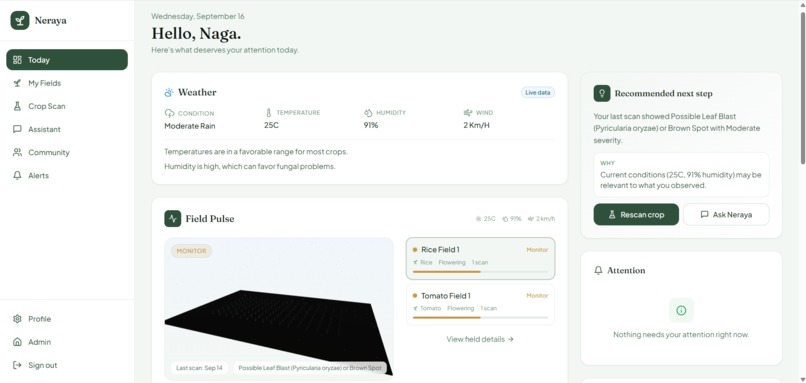
Task: Click the 91% humidity value in Weather
Action: (x=371, y=125)
